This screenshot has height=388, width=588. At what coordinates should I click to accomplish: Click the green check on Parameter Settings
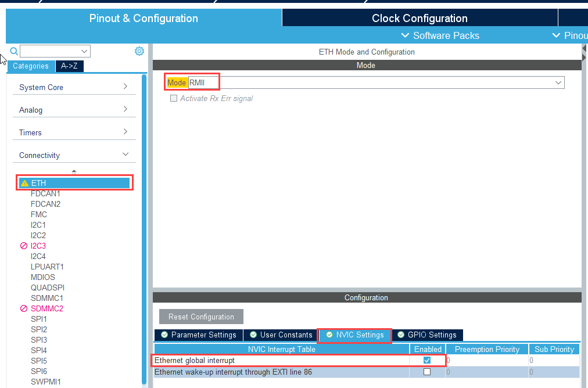point(164,335)
